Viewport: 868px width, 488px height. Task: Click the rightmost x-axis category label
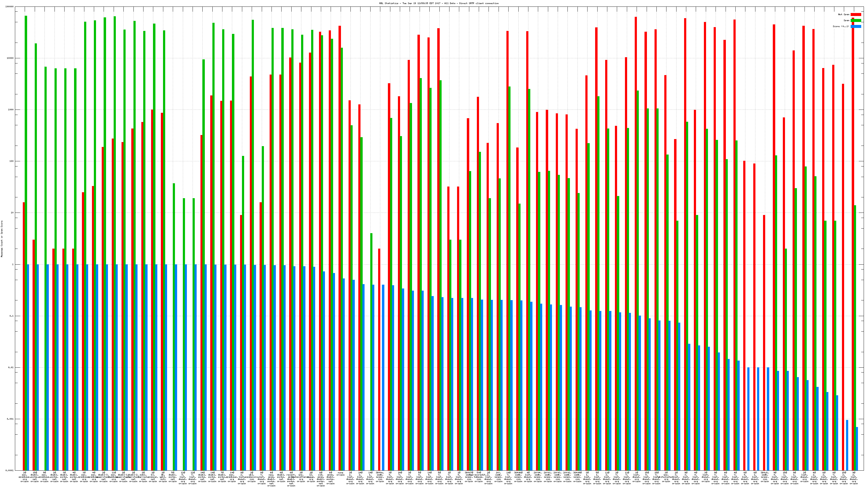click(x=854, y=478)
